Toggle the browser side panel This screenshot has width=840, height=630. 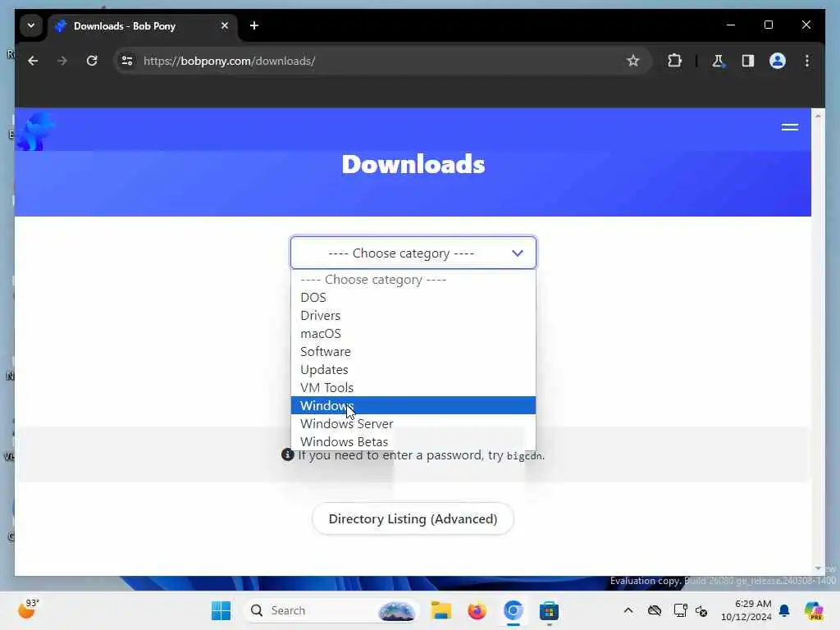click(x=748, y=61)
